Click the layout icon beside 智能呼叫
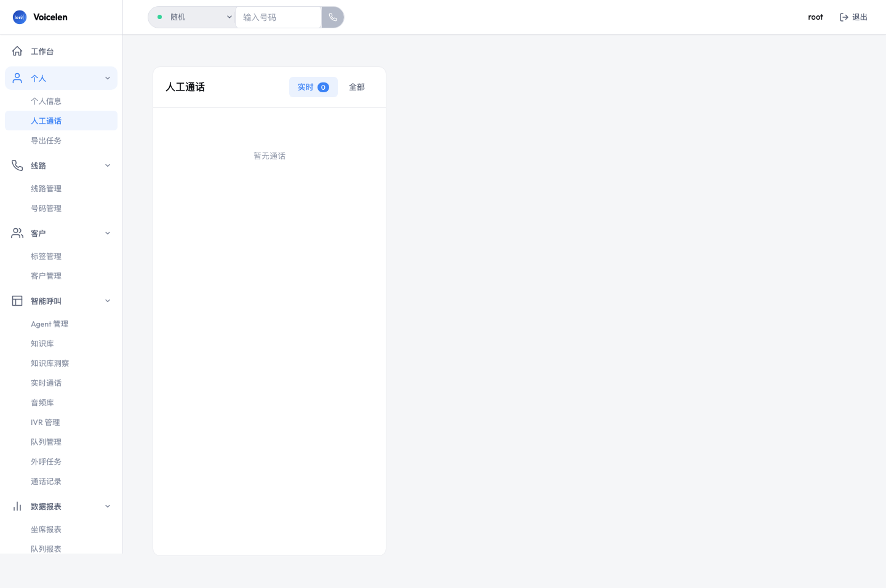The width and height of the screenshot is (886, 588). tap(17, 301)
